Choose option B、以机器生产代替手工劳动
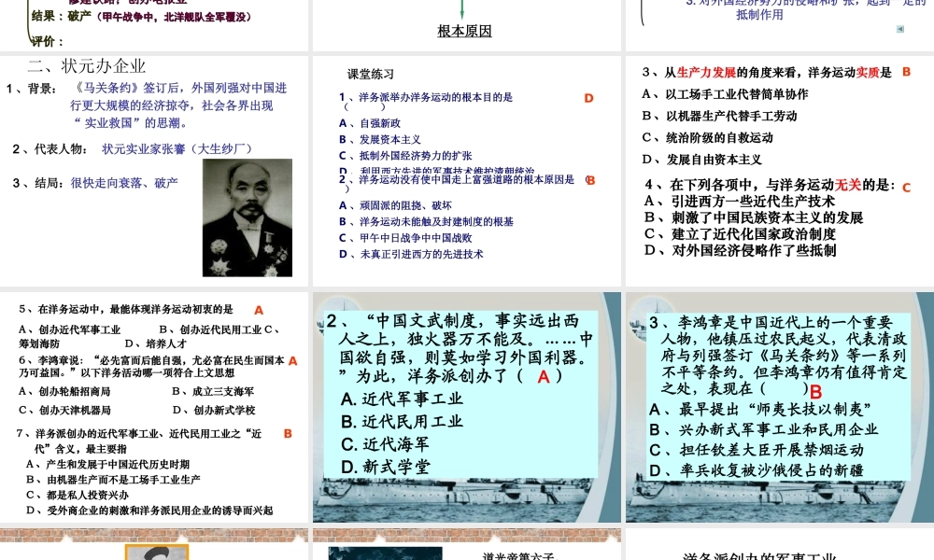This screenshot has width=934, height=560. (719, 116)
